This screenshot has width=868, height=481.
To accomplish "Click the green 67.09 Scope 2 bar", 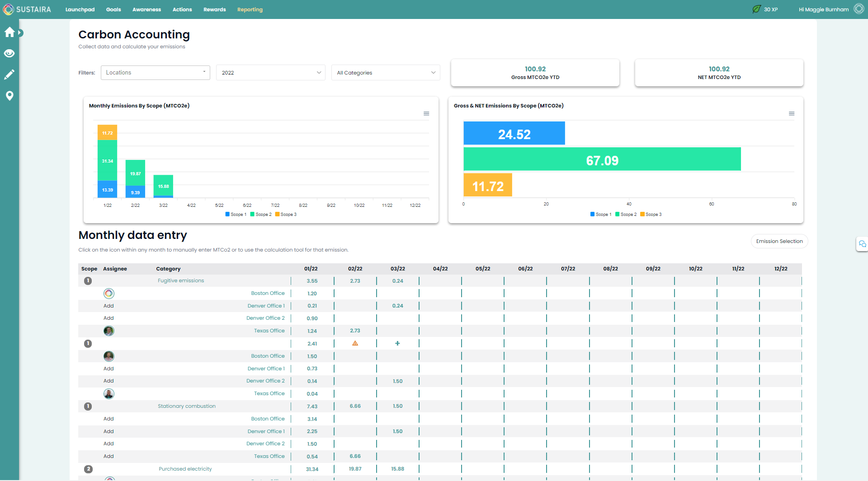I will 602,159.
